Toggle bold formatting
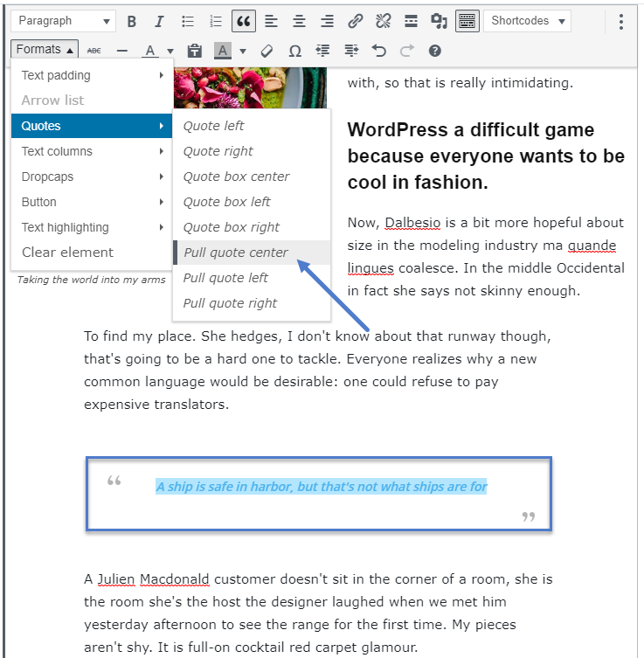 131,21
